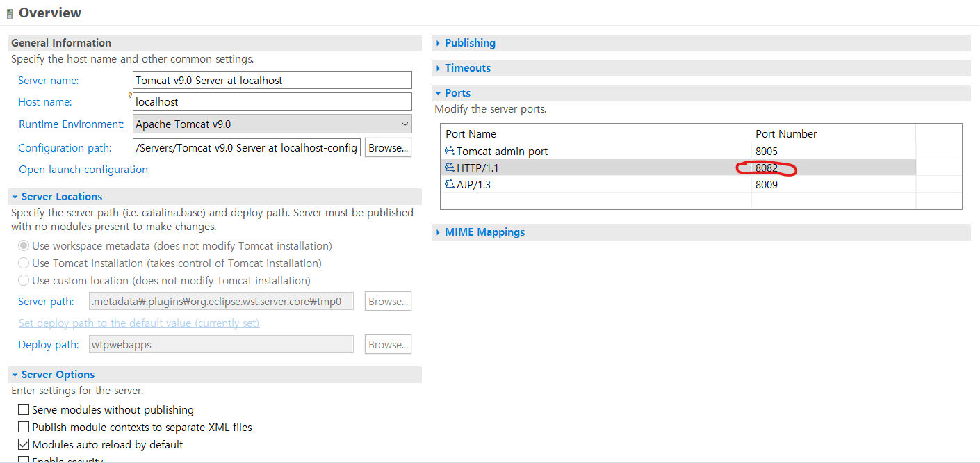Select Use Tomcat installation radio option

[24, 263]
